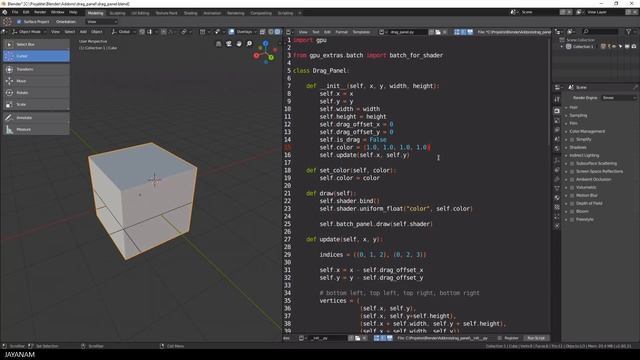Open the Templates menu in text editor
640x360 pixels.
pyautogui.click(x=361, y=32)
